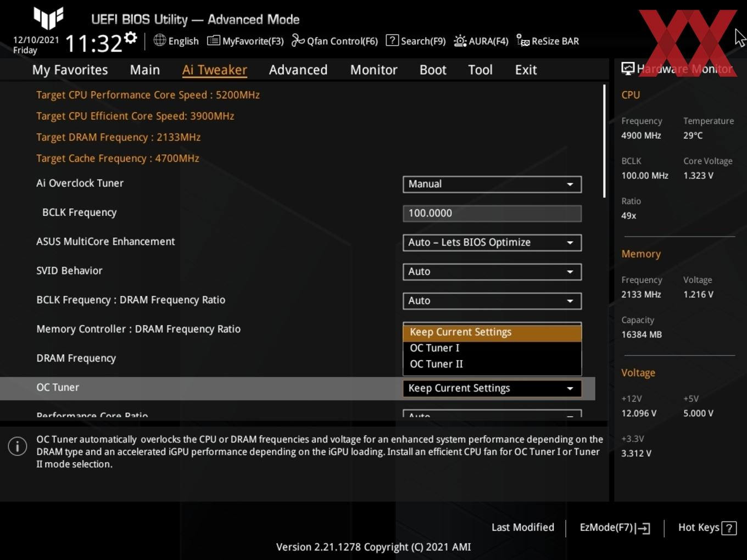Click the globe language icon
The height and width of the screenshot is (560, 747).
pyautogui.click(x=159, y=40)
